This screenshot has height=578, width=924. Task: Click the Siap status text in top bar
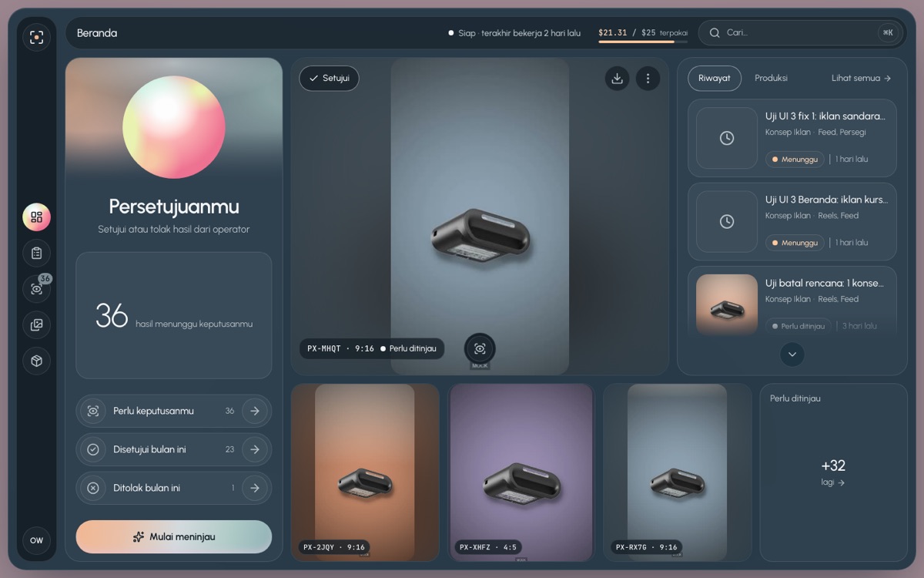514,33
